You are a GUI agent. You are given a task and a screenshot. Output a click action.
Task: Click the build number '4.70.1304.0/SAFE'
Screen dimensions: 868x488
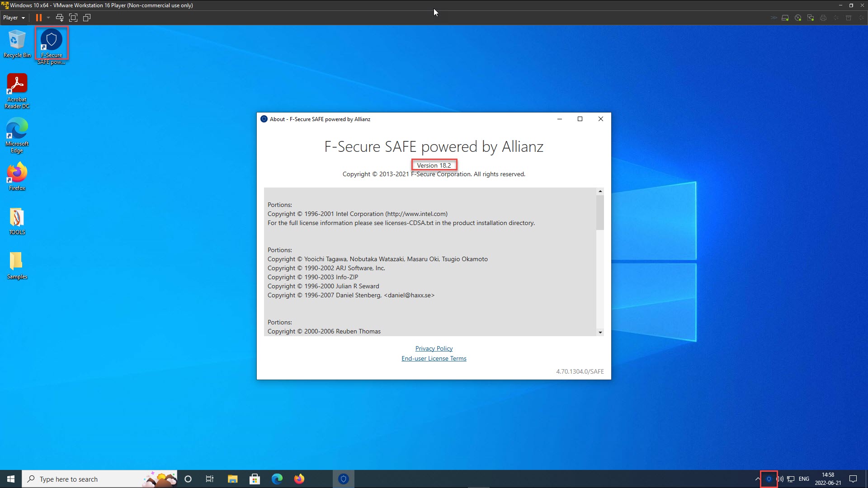tap(580, 371)
